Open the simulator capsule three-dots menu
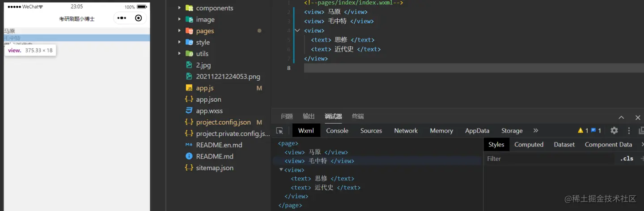Screen dimensions: 644x211 click(122, 18)
